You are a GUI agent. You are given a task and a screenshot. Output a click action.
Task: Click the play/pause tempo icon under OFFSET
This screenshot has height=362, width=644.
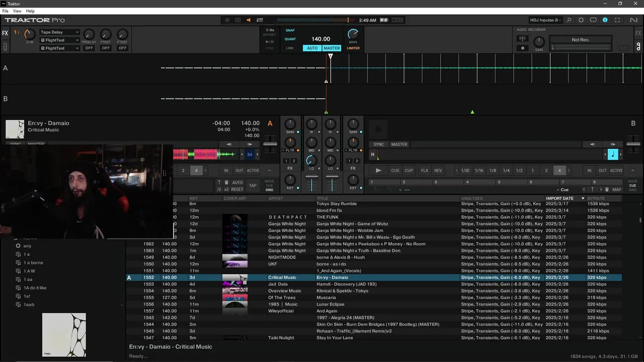269,42
